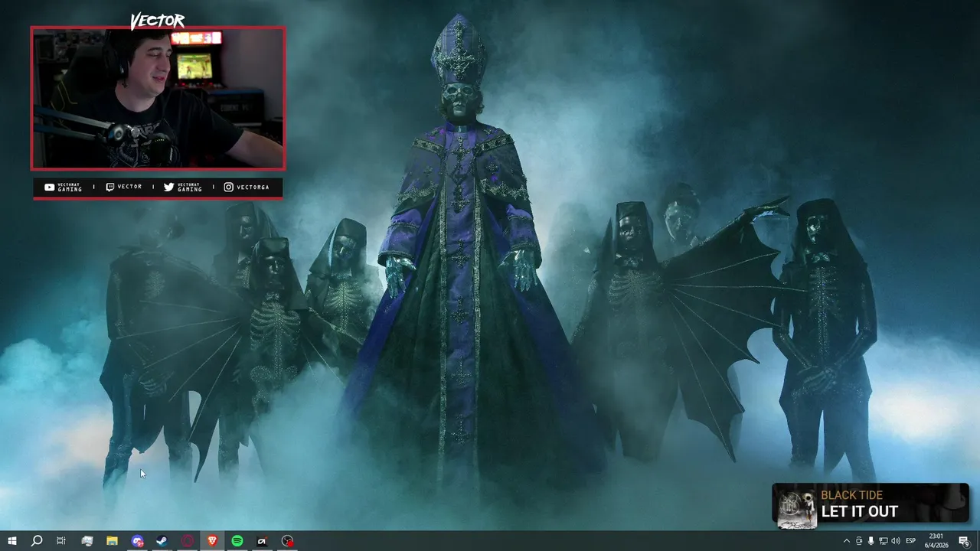Open File Explorer from the taskbar
This screenshot has height=551, width=980.
[112, 541]
